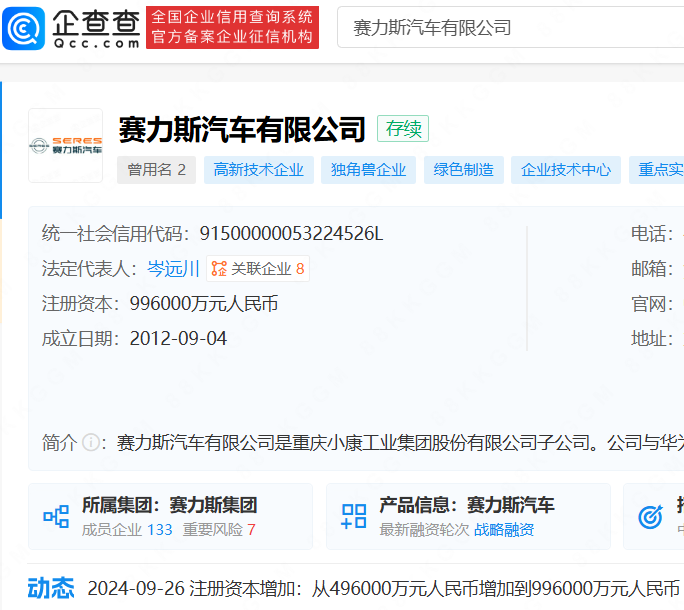Open legal representative 岑远川 link
The height and width of the screenshot is (610, 684).
(x=173, y=268)
